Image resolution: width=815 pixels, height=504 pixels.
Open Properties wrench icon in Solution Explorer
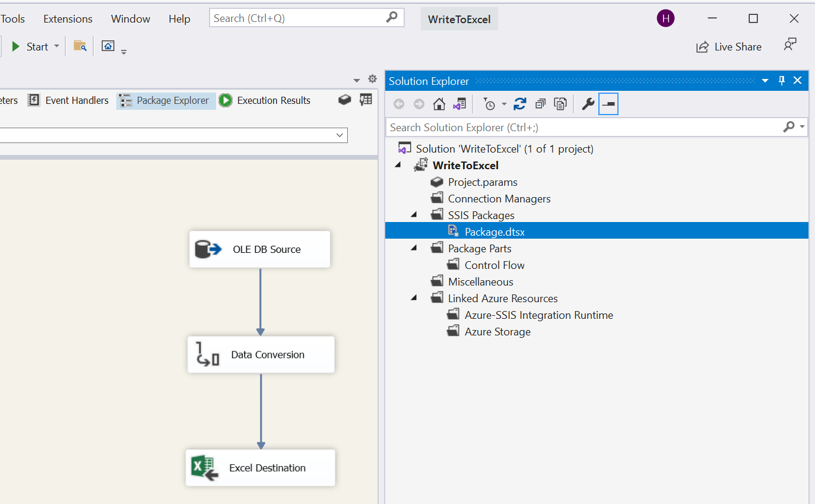click(x=588, y=104)
